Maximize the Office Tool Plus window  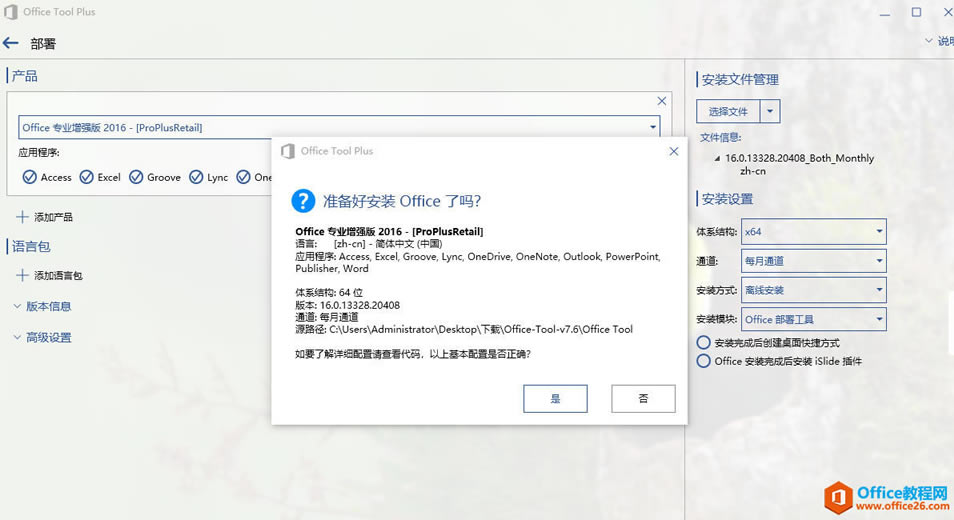point(916,12)
